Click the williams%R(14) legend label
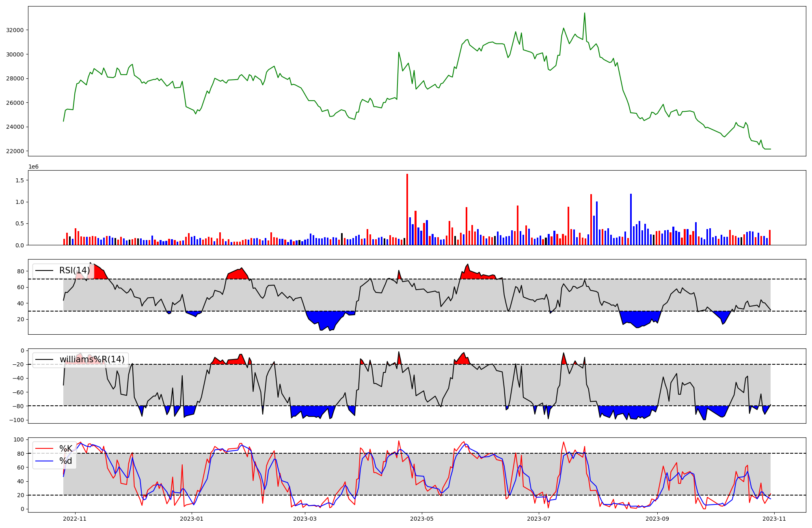The height and width of the screenshot is (528, 812). (x=92, y=359)
